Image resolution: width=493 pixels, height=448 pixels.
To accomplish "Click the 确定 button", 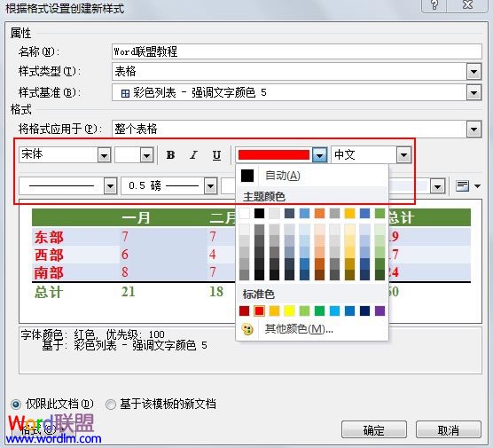I will click(x=374, y=429).
